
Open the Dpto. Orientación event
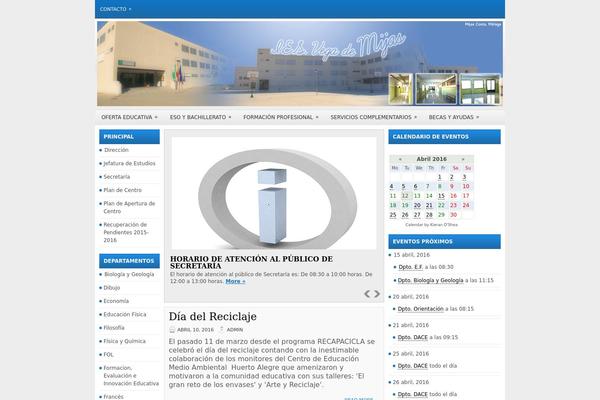421,309
